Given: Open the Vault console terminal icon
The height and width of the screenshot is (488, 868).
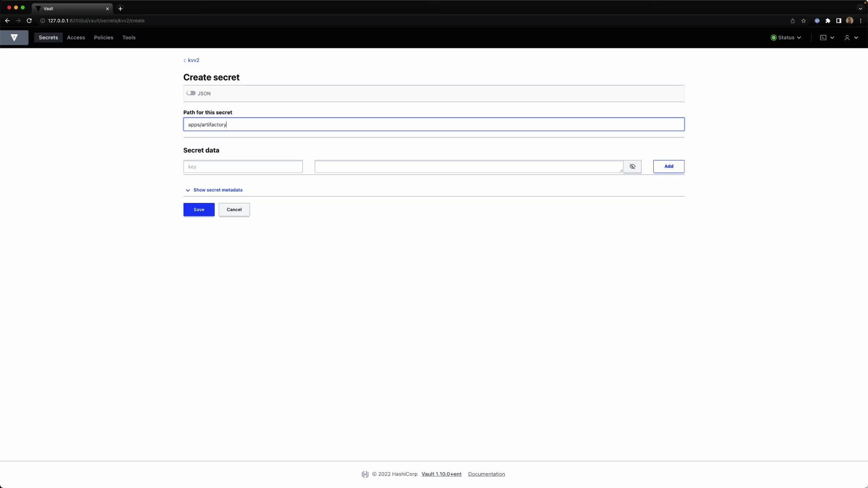Looking at the screenshot, I should pos(827,38).
